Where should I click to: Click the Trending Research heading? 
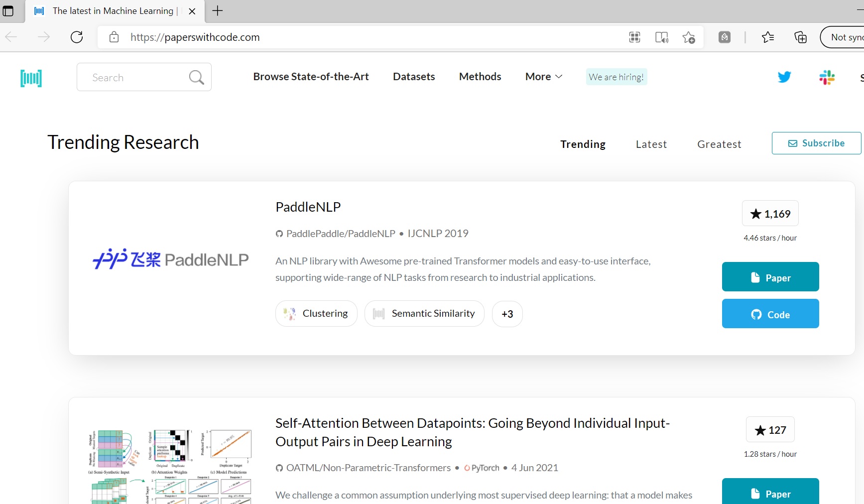pyautogui.click(x=123, y=142)
